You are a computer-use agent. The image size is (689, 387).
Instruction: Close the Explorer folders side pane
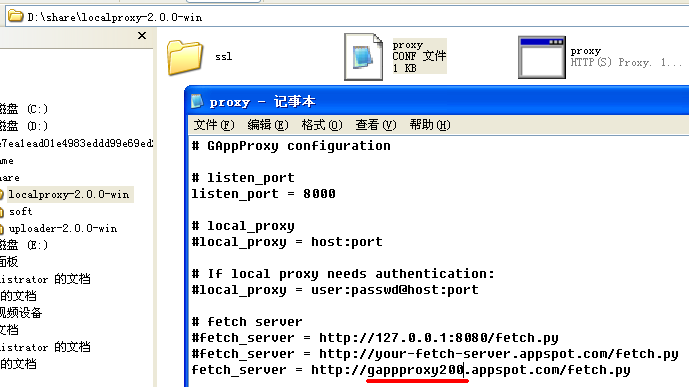click(x=141, y=36)
